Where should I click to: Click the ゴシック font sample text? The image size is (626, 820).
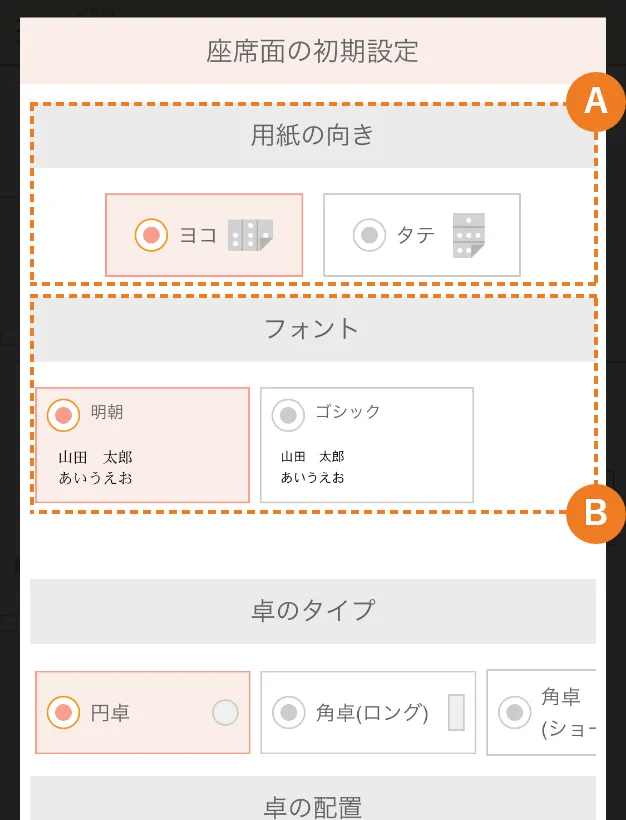click(313, 467)
